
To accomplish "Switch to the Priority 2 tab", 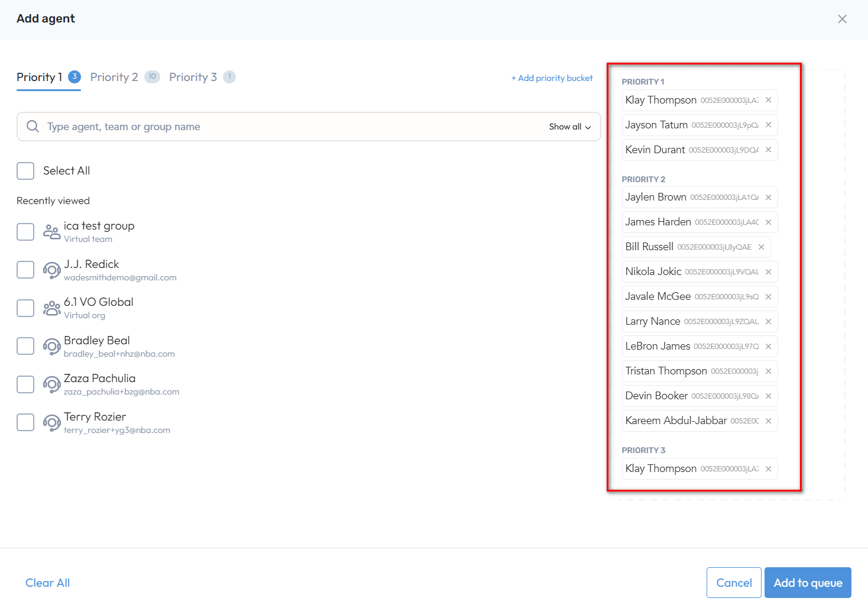I will (125, 77).
